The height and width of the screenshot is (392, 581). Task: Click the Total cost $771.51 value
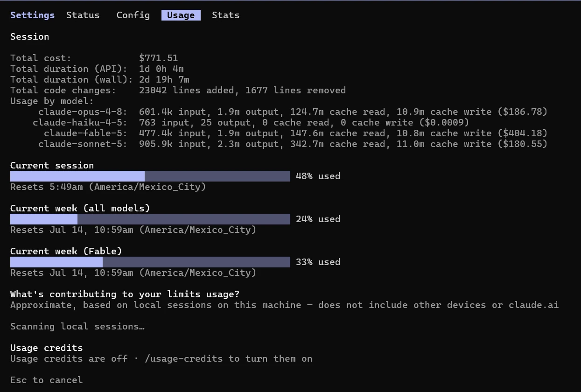pos(158,58)
